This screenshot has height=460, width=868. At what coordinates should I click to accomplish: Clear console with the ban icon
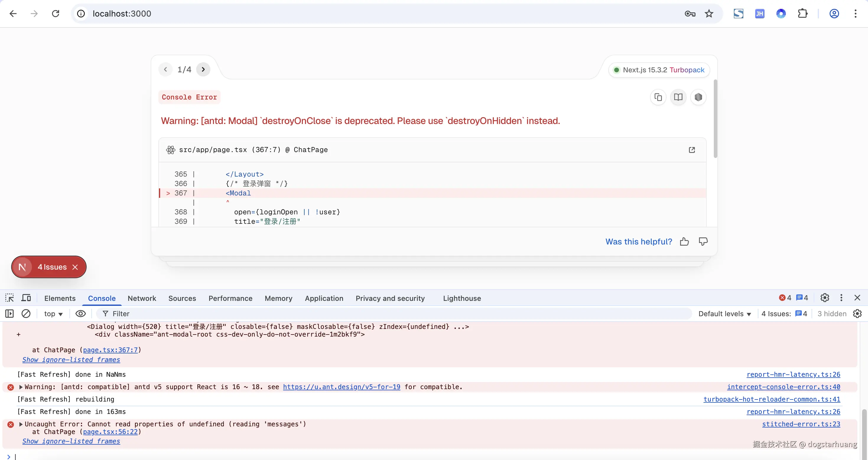tap(26, 314)
